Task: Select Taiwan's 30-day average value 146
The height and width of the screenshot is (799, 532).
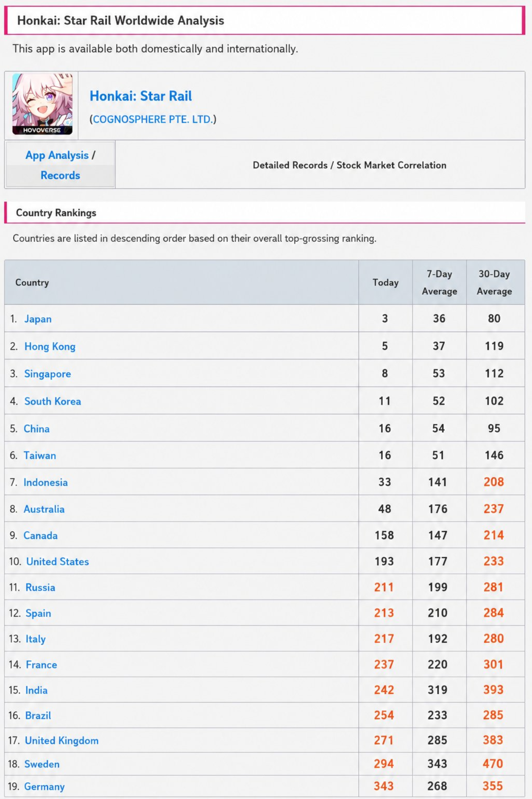Action: point(494,455)
